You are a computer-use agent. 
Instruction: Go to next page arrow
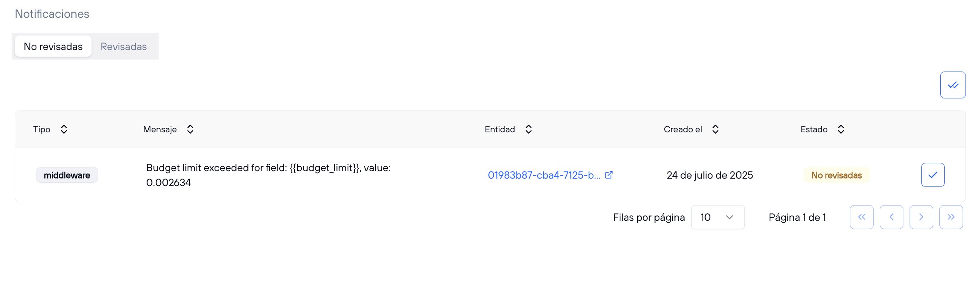tap(921, 217)
